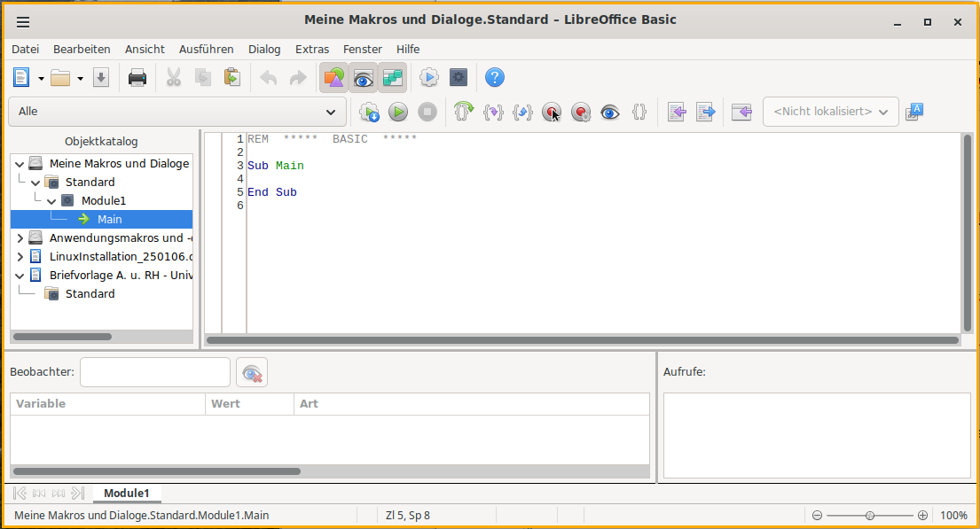Screen dimensions: 980x529
Task: Select Standard under Briefvorlage document
Action: coord(90,293)
